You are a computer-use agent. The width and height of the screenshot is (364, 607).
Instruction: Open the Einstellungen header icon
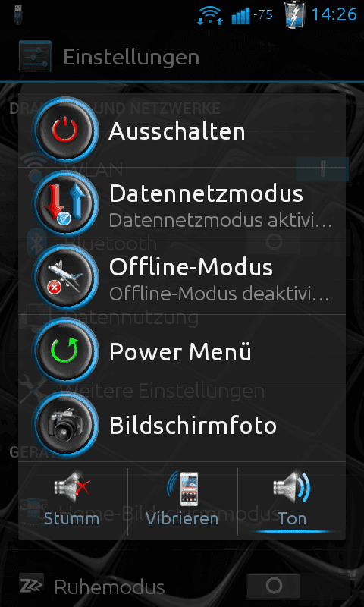(x=35, y=56)
